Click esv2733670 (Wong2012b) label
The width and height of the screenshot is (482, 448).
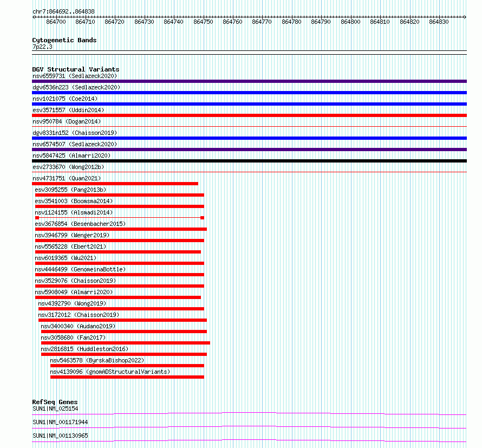[x=68, y=167]
